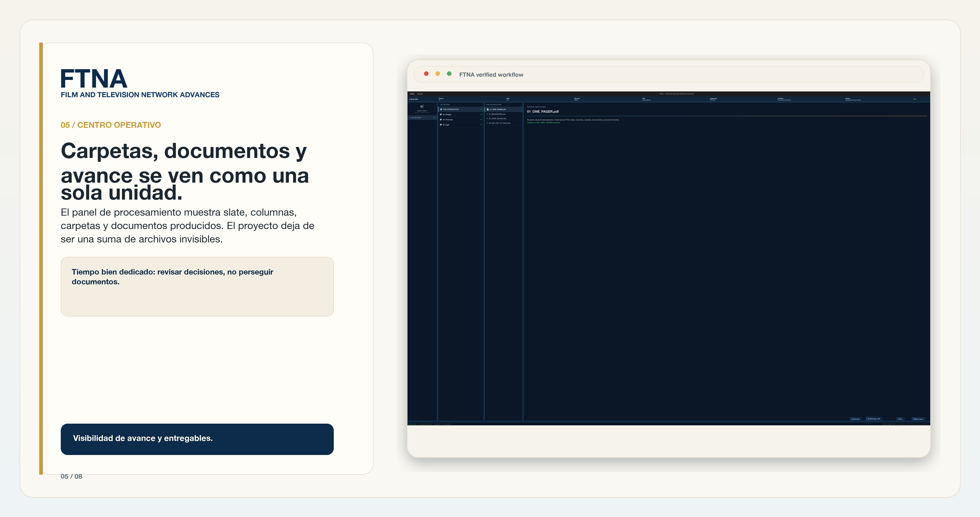
Task: Open the 04_DAY_OUT_OF_DAYS.xlsx file
Action: point(504,123)
